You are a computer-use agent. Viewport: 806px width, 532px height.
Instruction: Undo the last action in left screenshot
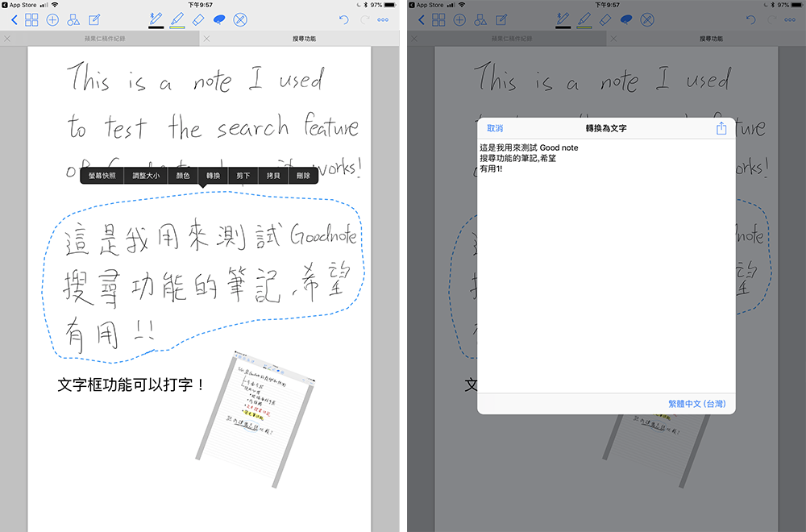[344, 20]
